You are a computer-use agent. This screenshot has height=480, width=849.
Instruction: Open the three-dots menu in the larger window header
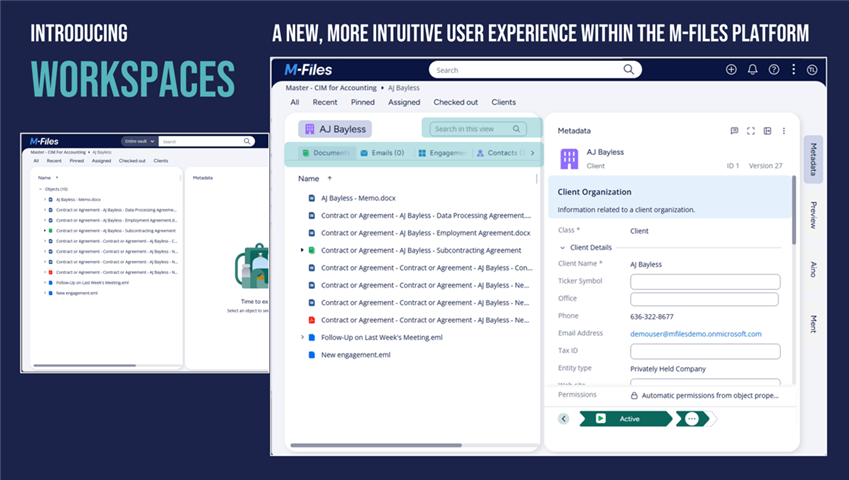point(794,69)
